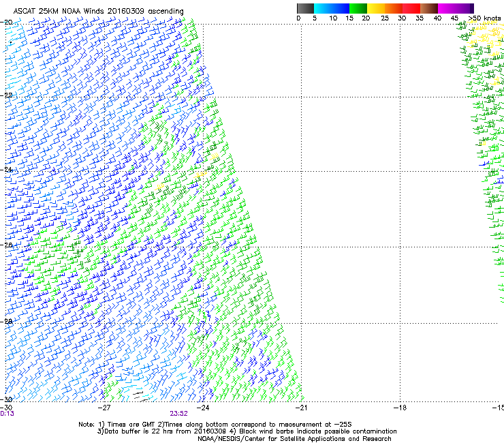The height and width of the screenshot is (443, 504).
Task: Click the title 'ASCAT 25KM NOAA Winds 20160309 ascending'
Action: point(98,12)
